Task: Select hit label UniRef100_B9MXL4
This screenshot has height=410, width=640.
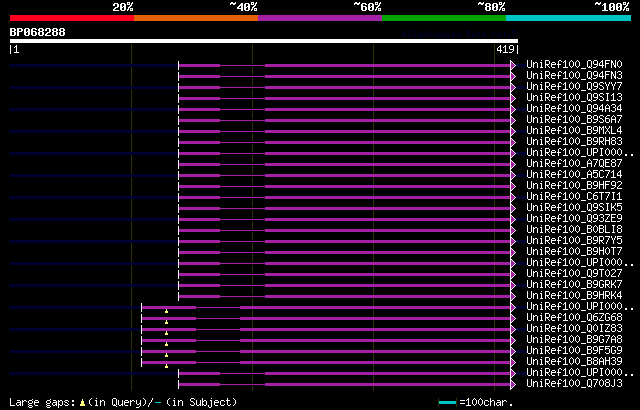Action: (574, 131)
